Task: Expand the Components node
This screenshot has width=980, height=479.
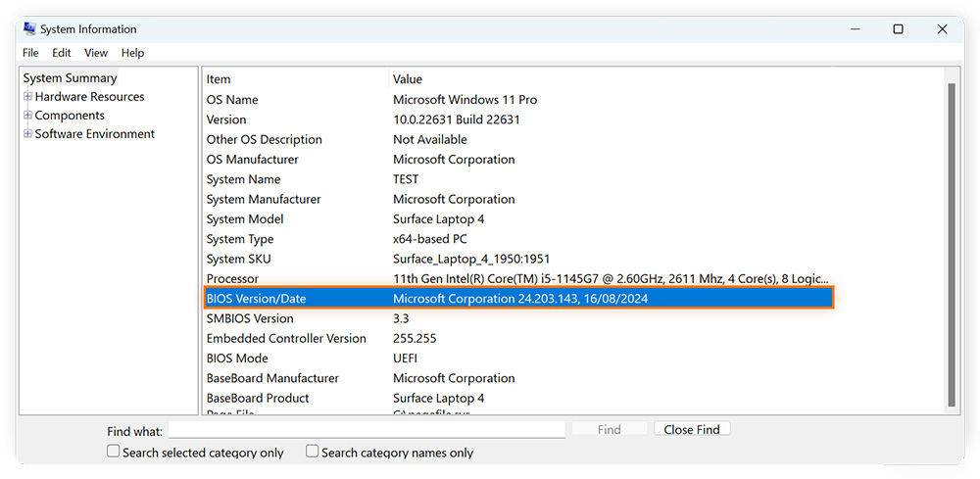Action: click(27, 116)
